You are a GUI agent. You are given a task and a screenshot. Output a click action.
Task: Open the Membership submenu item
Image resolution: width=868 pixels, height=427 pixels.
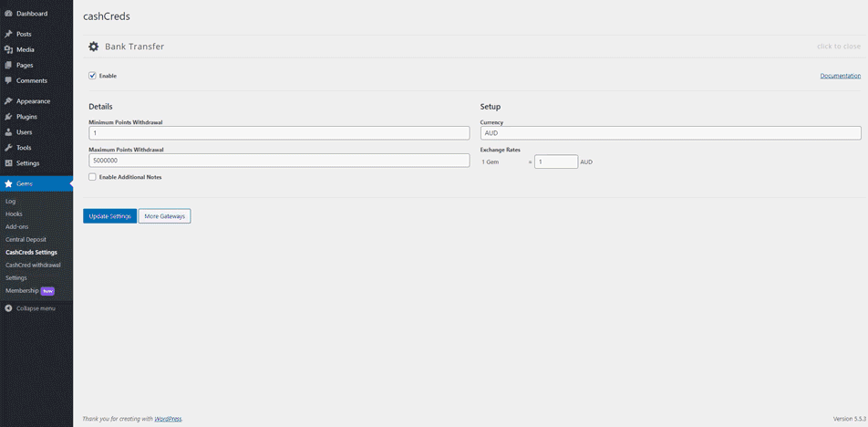tap(22, 291)
